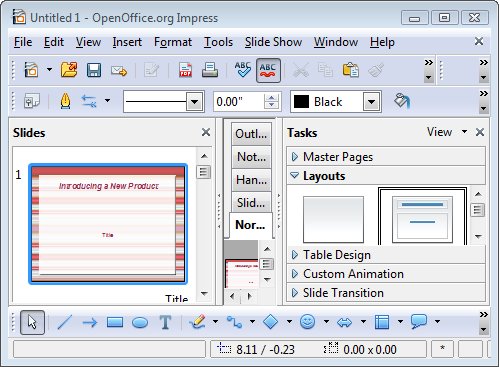The width and height of the screenshot is (499, 367).
Task: Click the Paste clipboard icon
Action: (351, 70)
